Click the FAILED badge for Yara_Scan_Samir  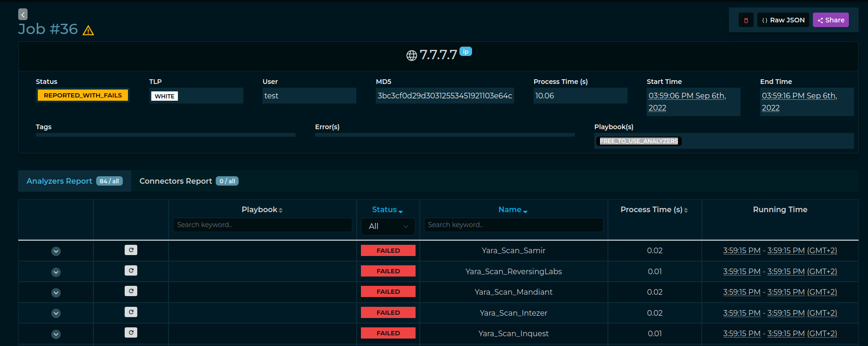(388, 250)
